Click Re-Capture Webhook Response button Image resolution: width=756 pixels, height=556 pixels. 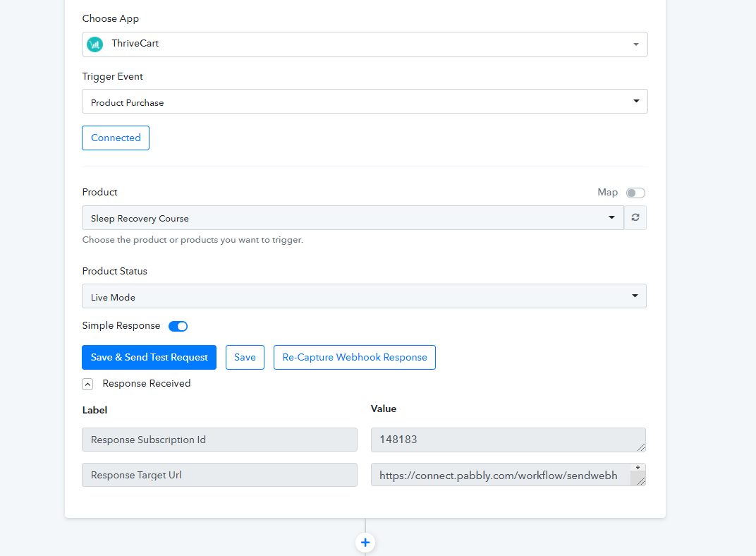(354, 357)
